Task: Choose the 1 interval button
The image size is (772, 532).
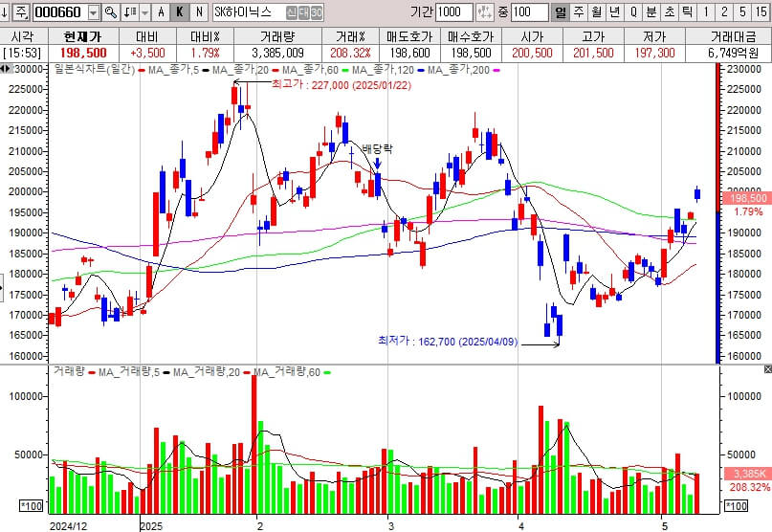Action: [x=706, y=11]
